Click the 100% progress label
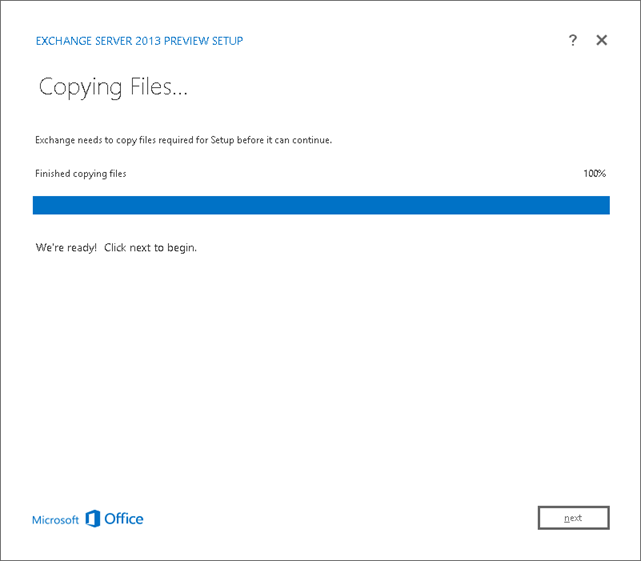The width and height of the screenshot is (641, 561). point(594,174)
